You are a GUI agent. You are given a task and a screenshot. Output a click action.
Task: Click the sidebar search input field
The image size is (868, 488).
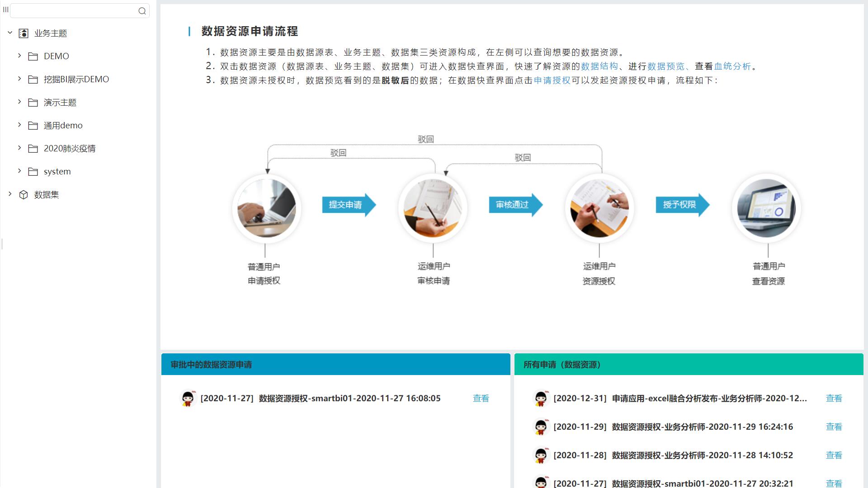[80, 11]
